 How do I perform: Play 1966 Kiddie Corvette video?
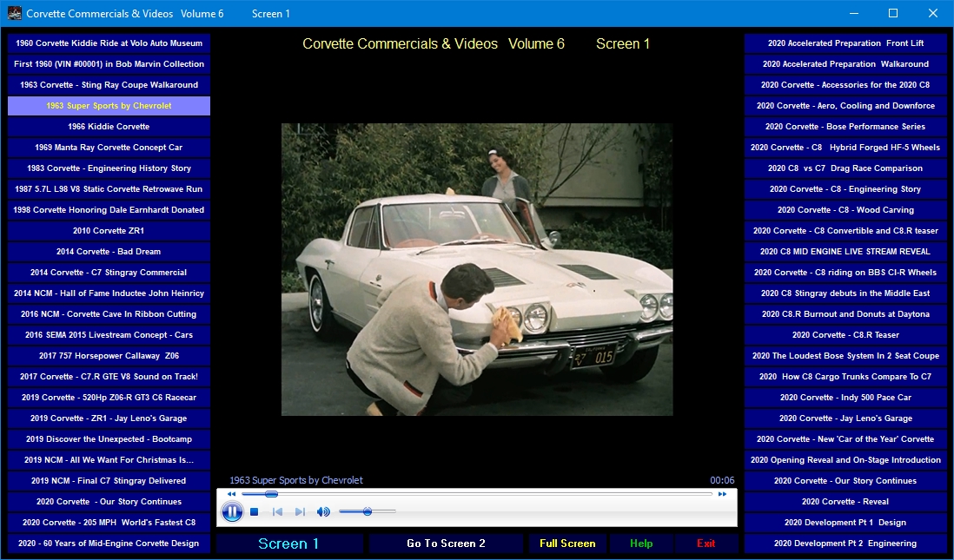tap(109, 127)
